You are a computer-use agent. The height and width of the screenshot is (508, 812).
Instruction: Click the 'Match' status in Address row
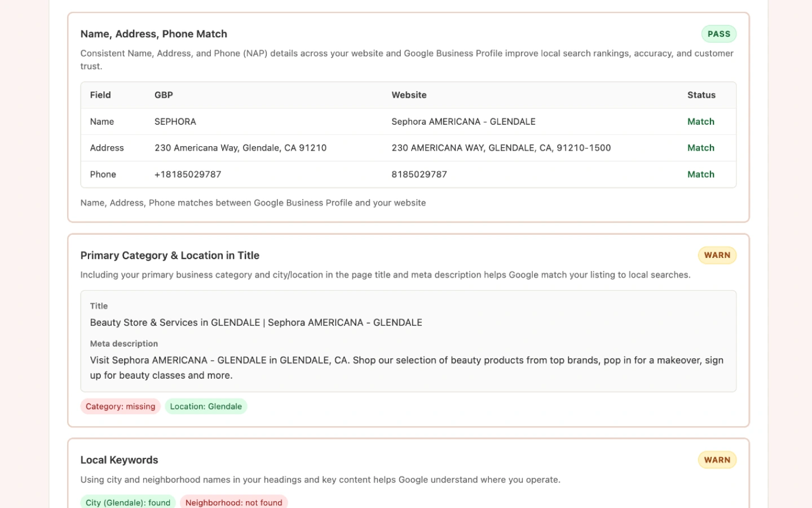click(700, 148)
